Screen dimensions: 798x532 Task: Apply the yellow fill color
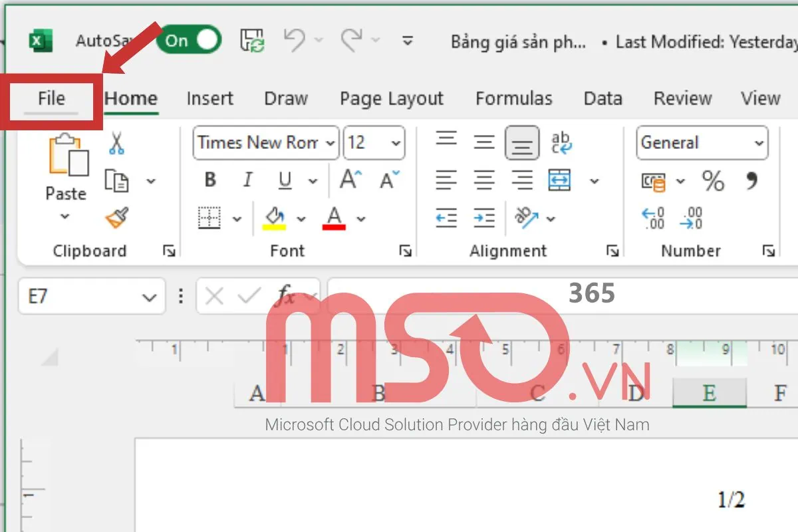click(275, 218)
